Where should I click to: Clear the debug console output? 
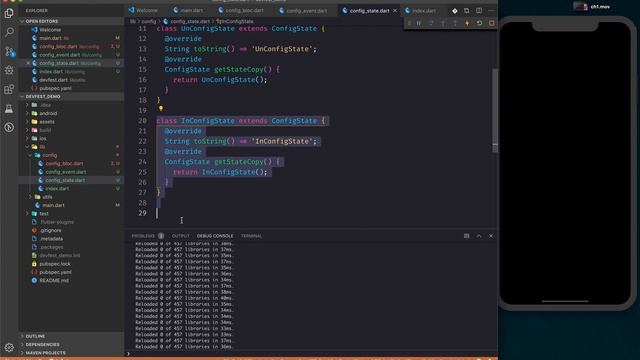pyautogui.click(x=467, y=236)
